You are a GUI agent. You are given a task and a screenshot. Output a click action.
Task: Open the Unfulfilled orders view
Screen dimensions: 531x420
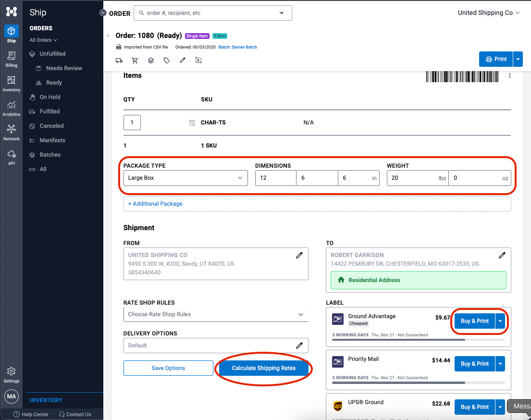tap(52, 53)
